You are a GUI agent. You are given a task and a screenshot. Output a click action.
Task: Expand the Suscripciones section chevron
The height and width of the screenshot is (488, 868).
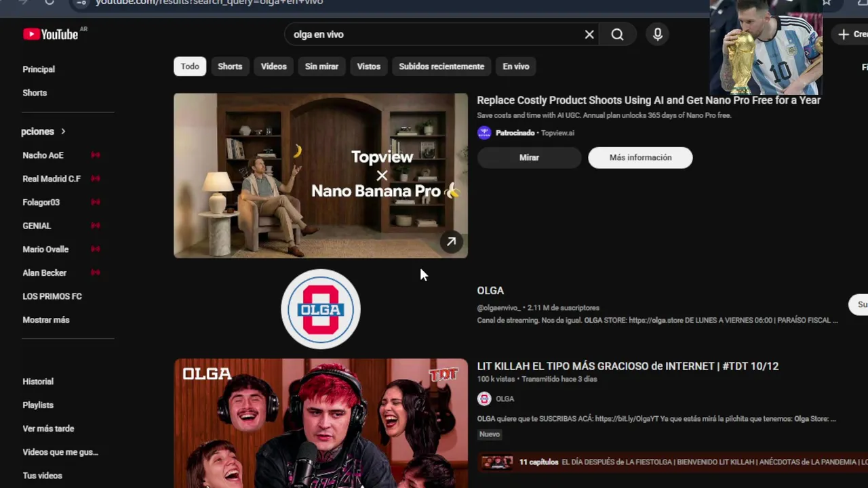pyautogui.click(x=63, y=131)
